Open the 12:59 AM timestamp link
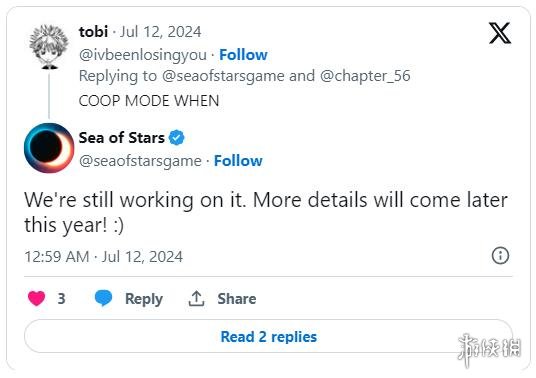Viewport: 536px width, 378px height. 104,257
